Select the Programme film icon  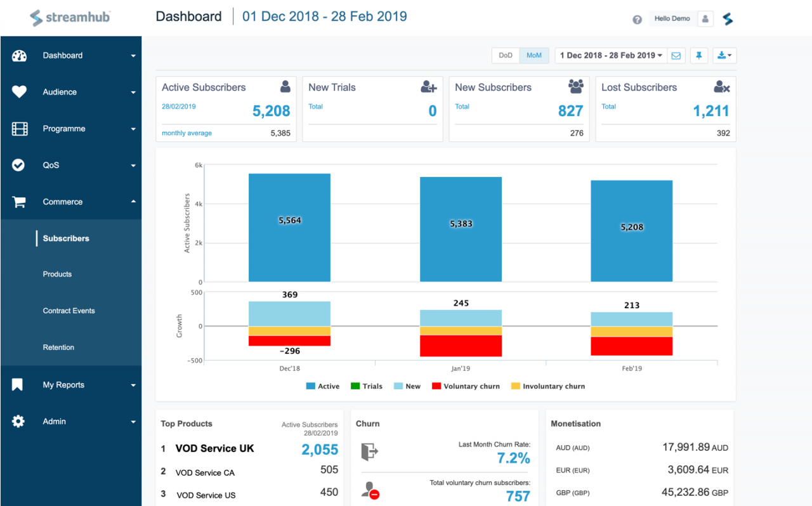[x=19, y=128]
